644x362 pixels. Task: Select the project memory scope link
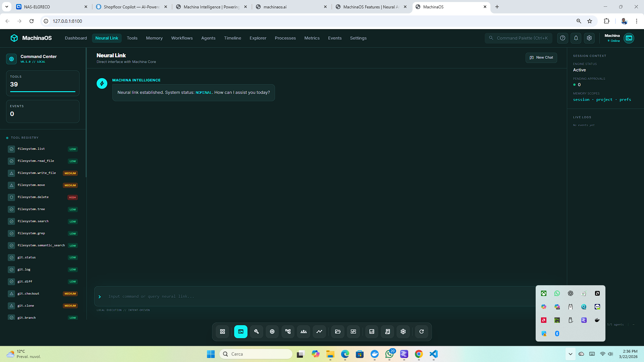[x=604, y=100]
